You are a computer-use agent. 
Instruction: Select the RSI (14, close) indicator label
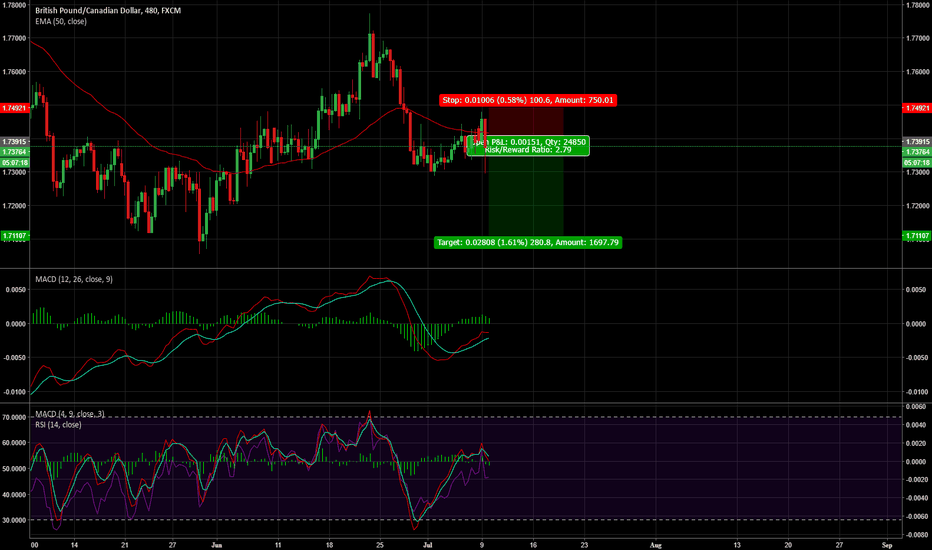58,425
